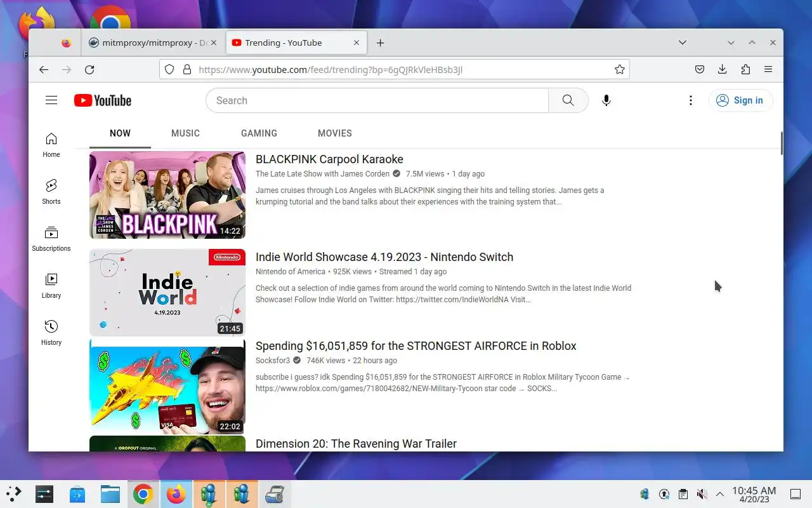Open the taskbar system settings icon

pyautogui.click(x=44, y=494)
